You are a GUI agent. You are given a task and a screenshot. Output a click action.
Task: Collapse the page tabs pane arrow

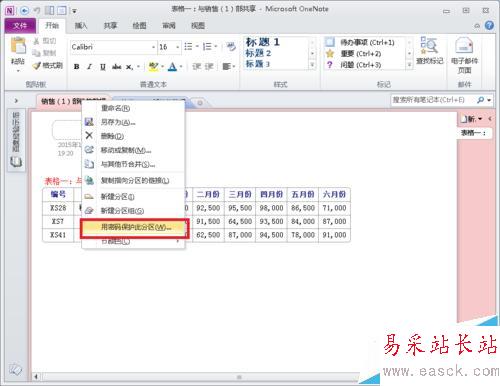[x=489, y=119]
